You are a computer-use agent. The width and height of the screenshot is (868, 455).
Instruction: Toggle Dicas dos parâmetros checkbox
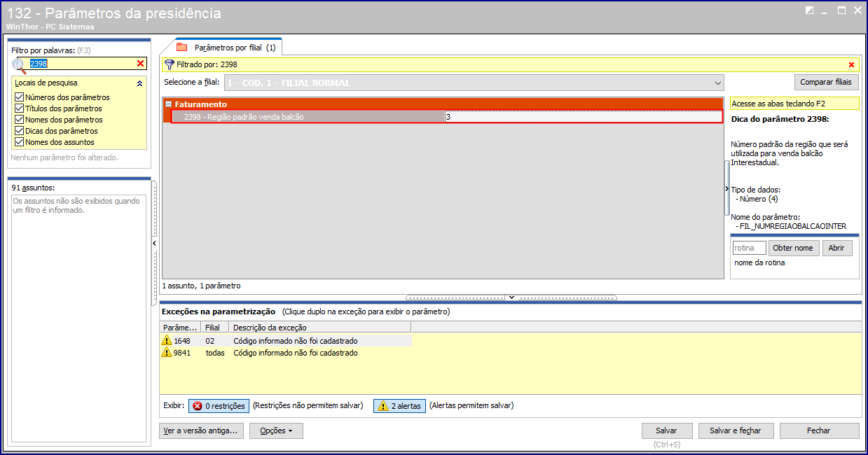[x=19, y=131]
